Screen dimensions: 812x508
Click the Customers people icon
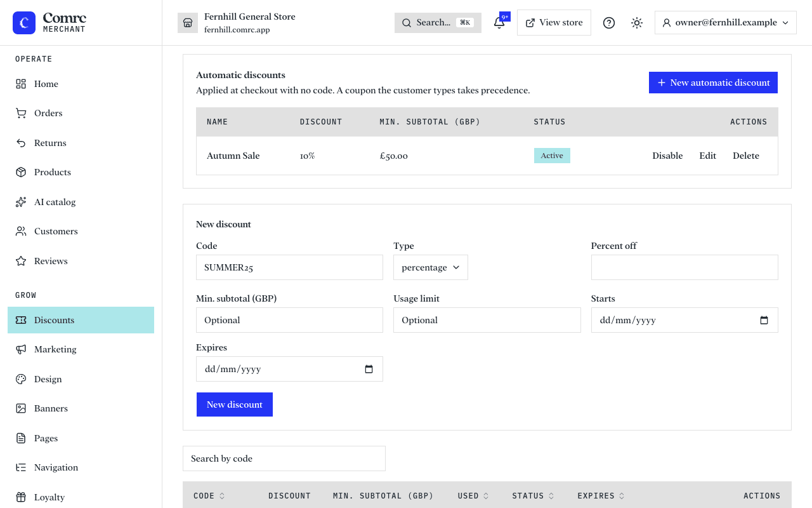tap(21, 231)
